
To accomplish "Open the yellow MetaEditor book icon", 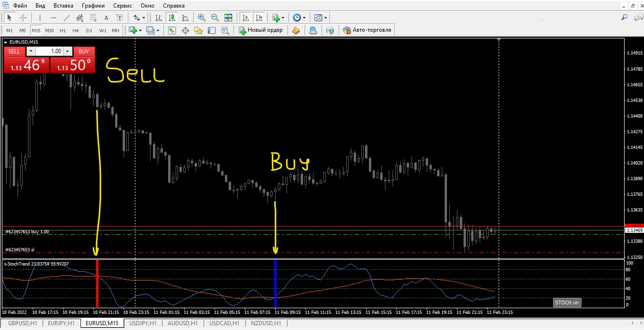I will click(296, 30).
